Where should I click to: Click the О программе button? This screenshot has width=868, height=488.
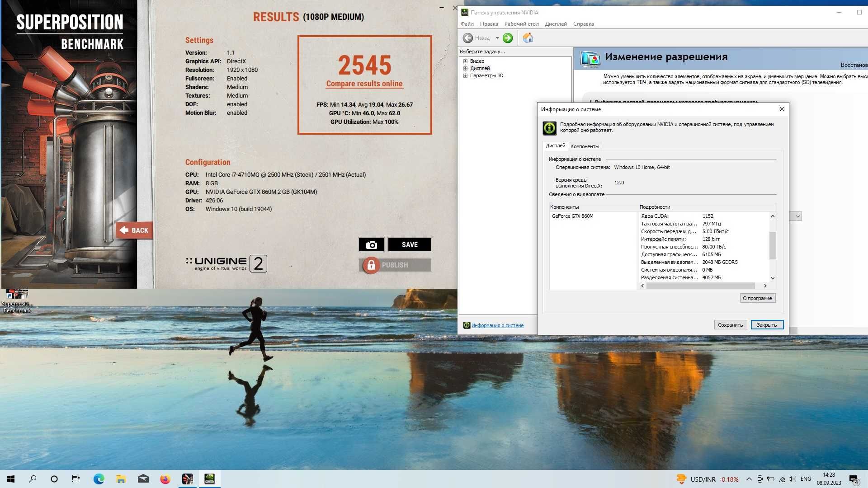[x=757, y=298]
